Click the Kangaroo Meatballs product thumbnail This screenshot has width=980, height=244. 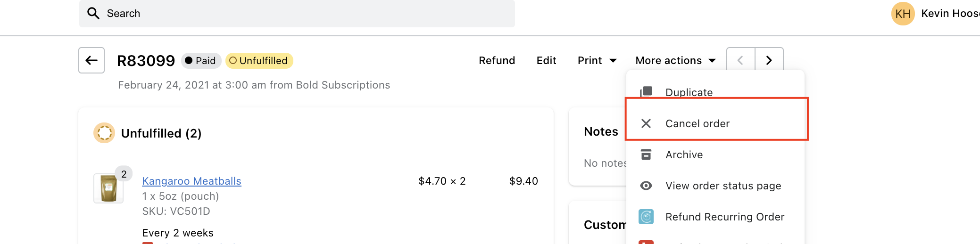108,188
